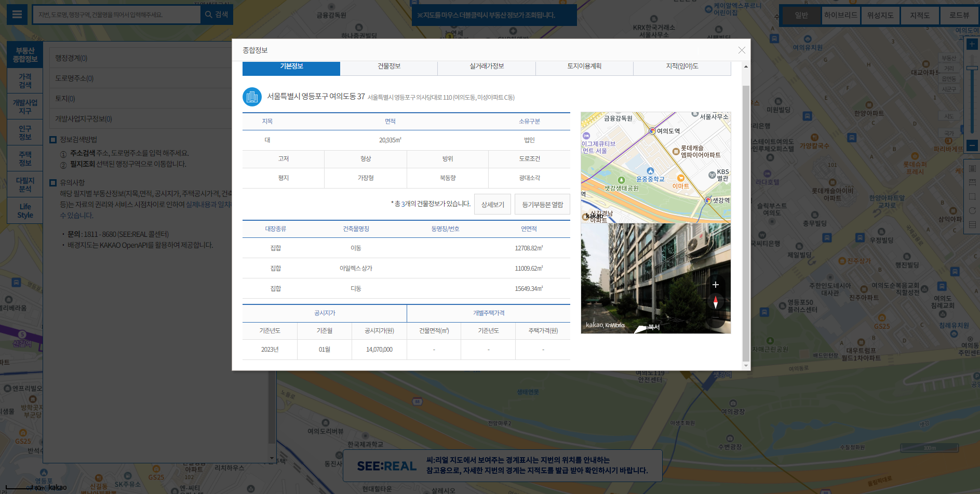Close the 종합정보 dialog
The height and width of the screenshot is (494, 980).
[x=742, y=50]
